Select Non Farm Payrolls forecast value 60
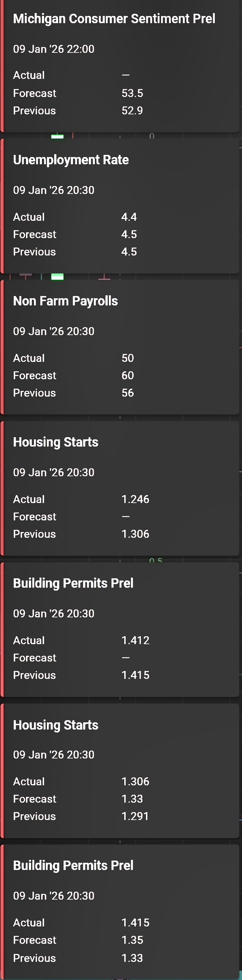This screenshot has height=980, width=242. (128, 375)
